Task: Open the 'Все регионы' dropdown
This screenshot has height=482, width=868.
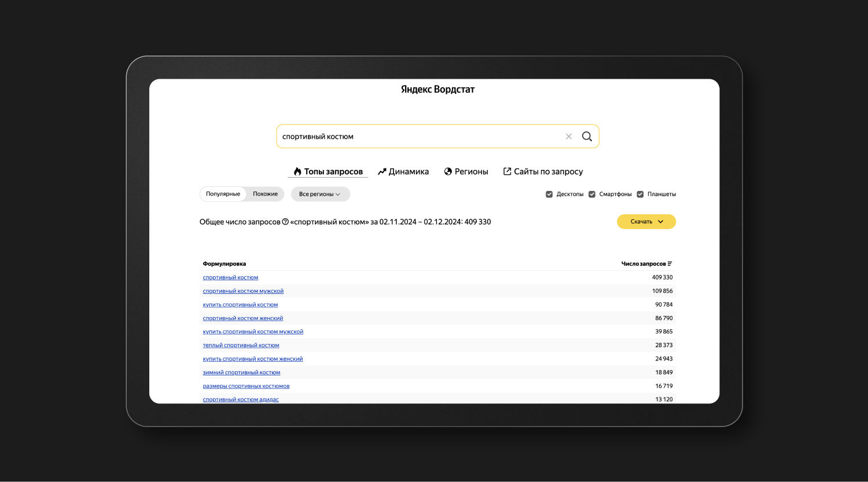Action: pyautogui.click(x=320, y=194)
